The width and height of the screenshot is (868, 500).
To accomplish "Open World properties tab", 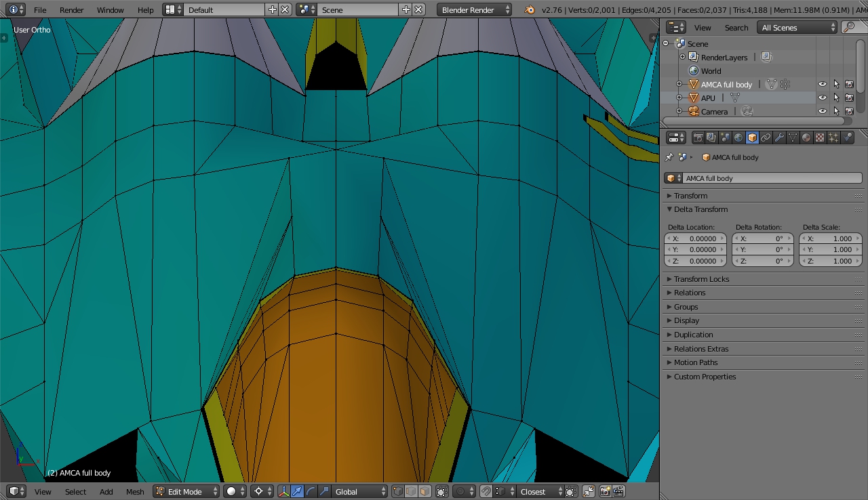I will click(738, 138).
